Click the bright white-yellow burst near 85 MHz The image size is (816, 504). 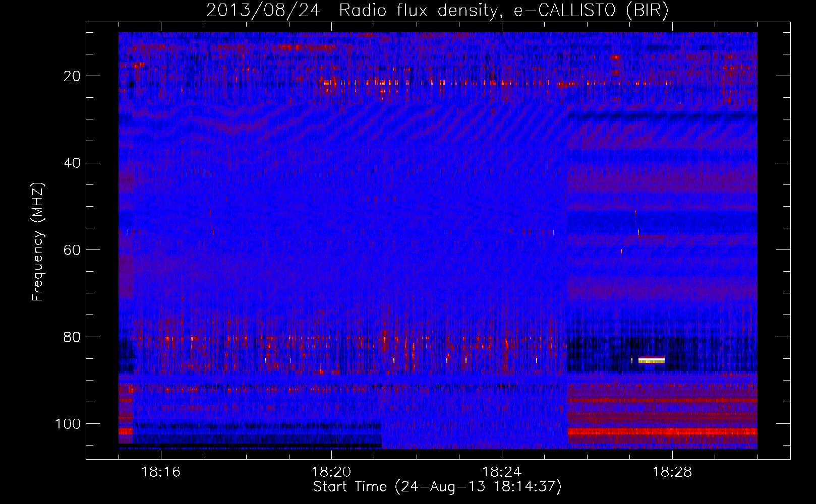click(651, 360)
